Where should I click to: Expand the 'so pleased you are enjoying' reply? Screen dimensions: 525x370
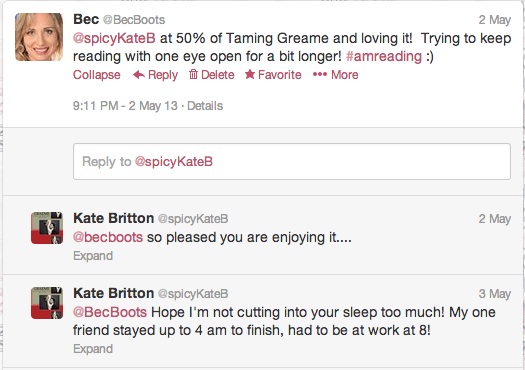tap(93, 256)
